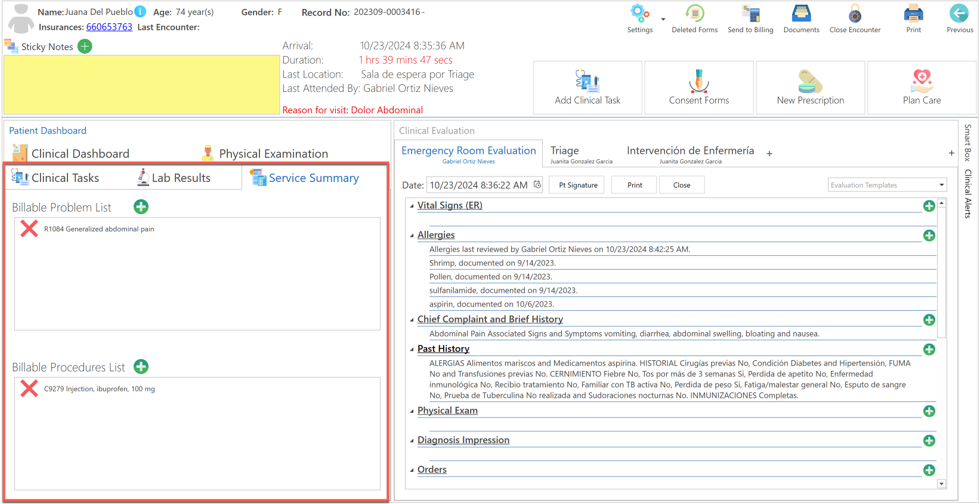Open Documents

(x=801, y=19)
